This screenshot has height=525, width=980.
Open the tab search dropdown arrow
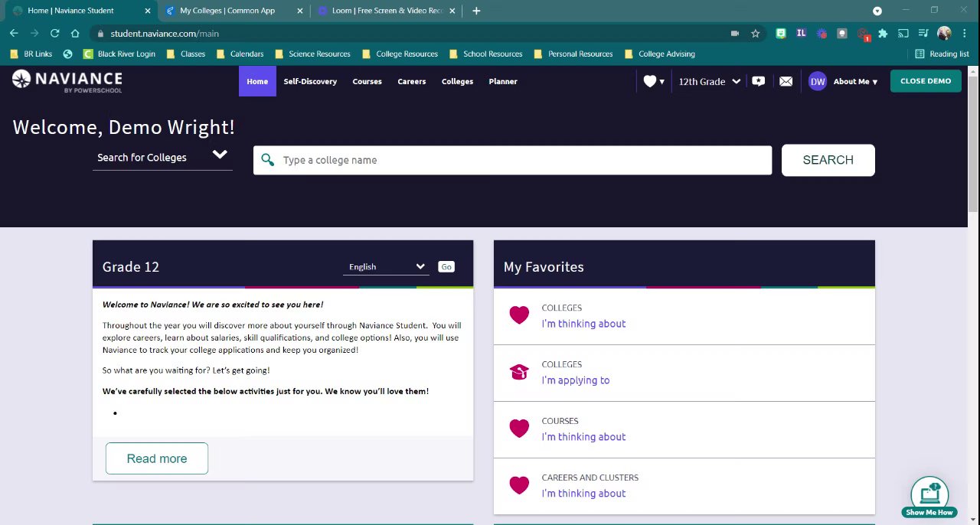tap(877, 11)
